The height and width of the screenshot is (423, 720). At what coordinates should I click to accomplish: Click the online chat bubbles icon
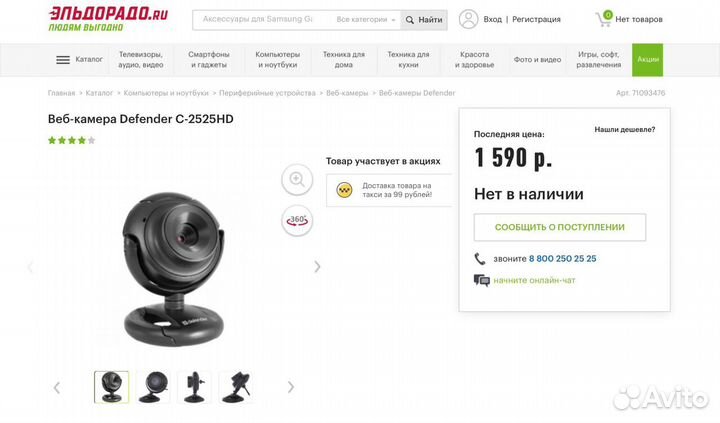tap(482, 280)
